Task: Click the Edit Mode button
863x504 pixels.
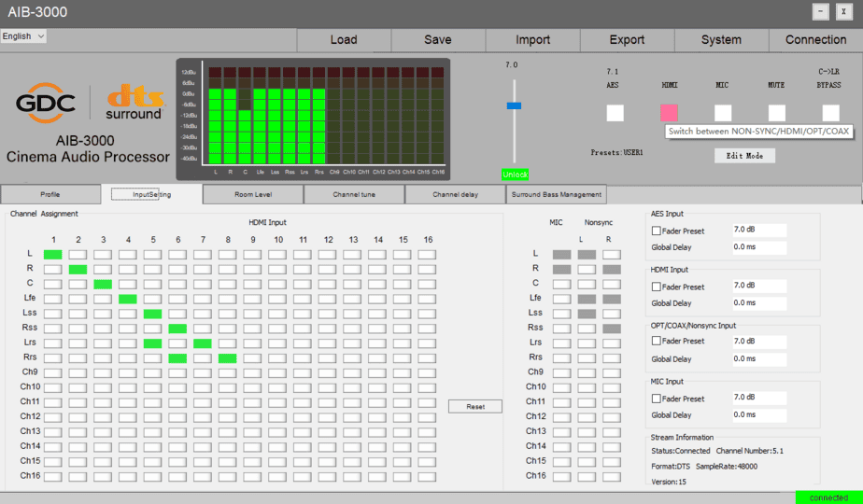Action: click(744, 156)
